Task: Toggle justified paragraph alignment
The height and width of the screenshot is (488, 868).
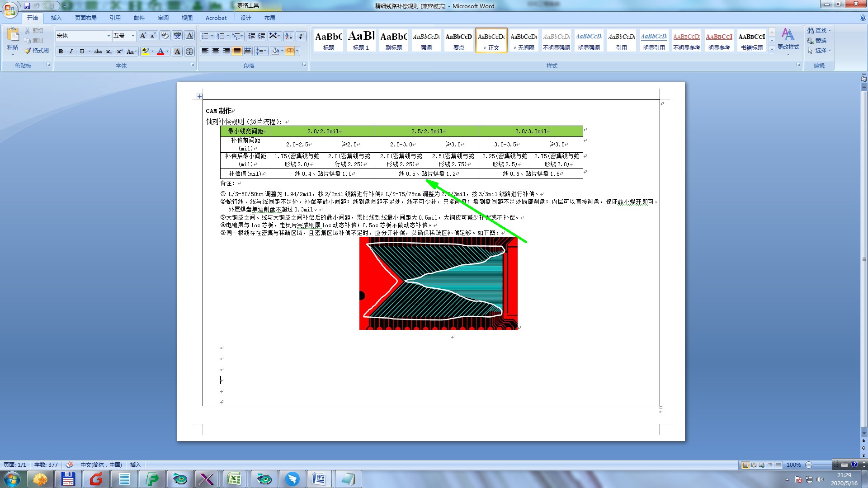Action: (237, 51)
